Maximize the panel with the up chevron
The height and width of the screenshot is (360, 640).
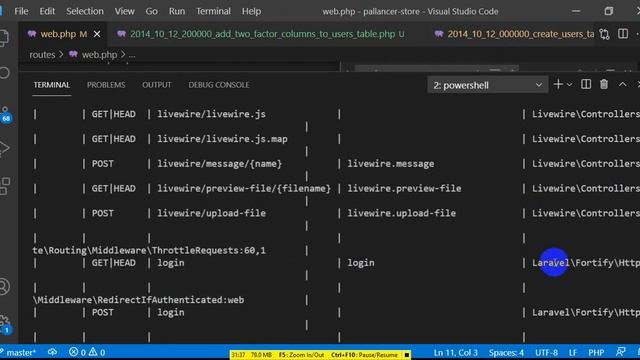pos(622,84)
